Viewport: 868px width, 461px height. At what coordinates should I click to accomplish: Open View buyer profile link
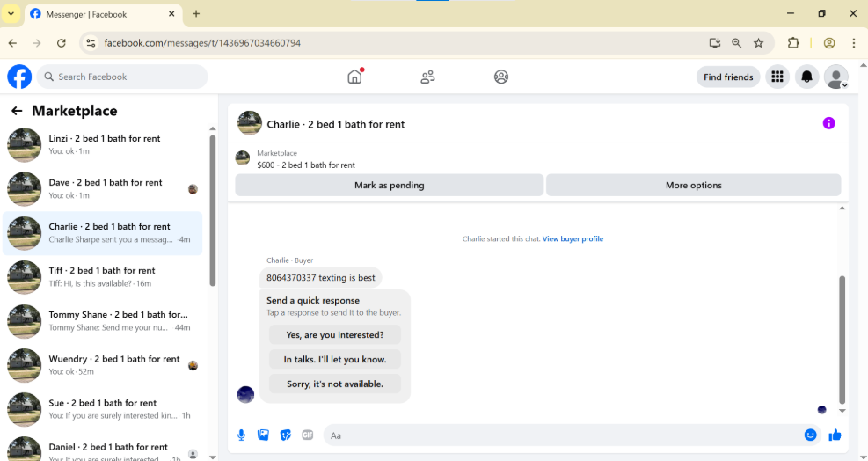pyautogui.click(x=573, y=238)
